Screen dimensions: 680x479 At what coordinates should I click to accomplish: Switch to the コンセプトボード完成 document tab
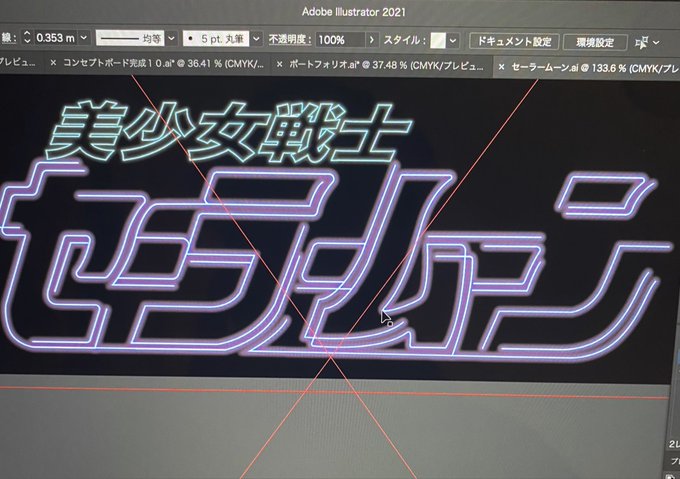click(163, 63)
